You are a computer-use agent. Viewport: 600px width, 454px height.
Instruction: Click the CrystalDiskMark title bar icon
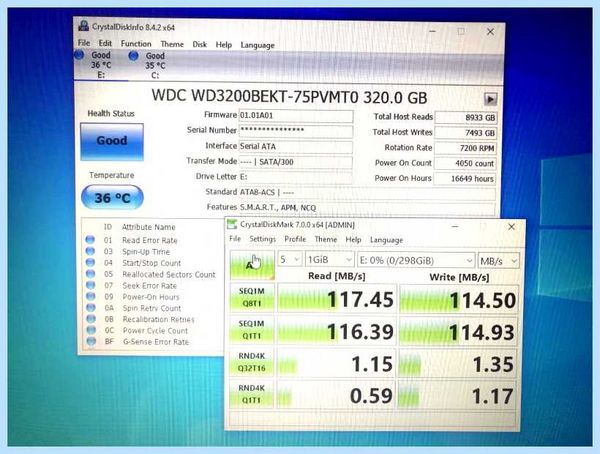(x=232, y=224)
